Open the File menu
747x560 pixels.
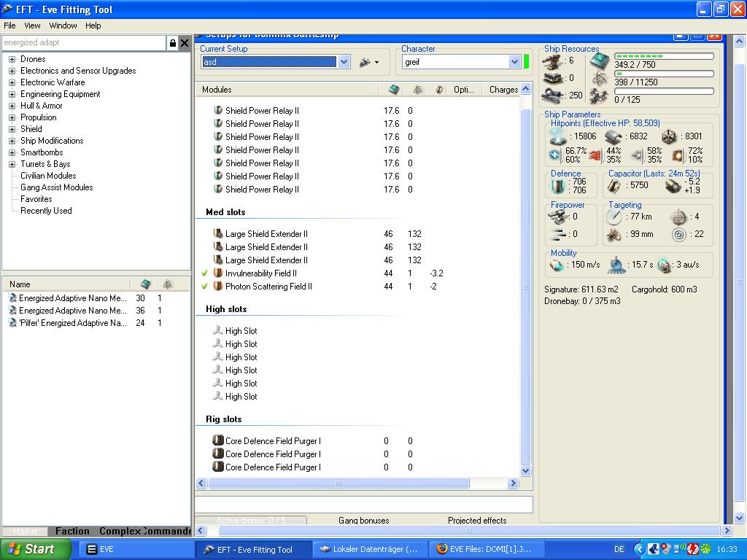click(9, 26)
